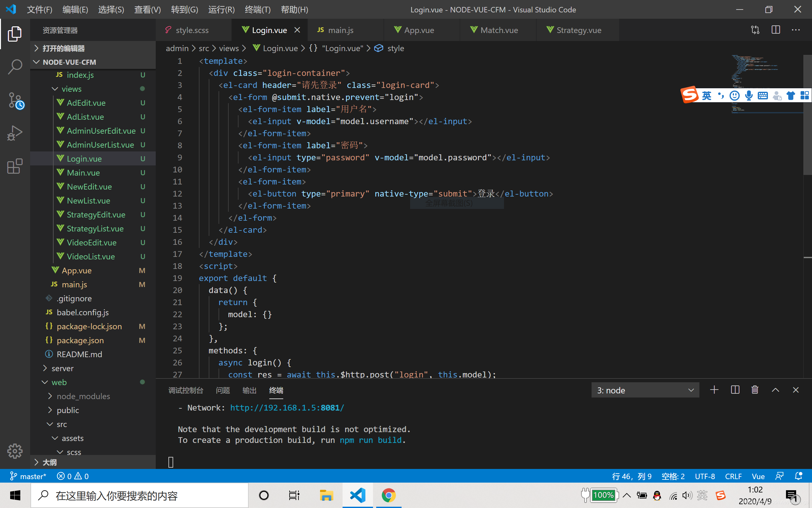
Task: Open StrategyList.vue file in explorer
Action: (93, 229)
